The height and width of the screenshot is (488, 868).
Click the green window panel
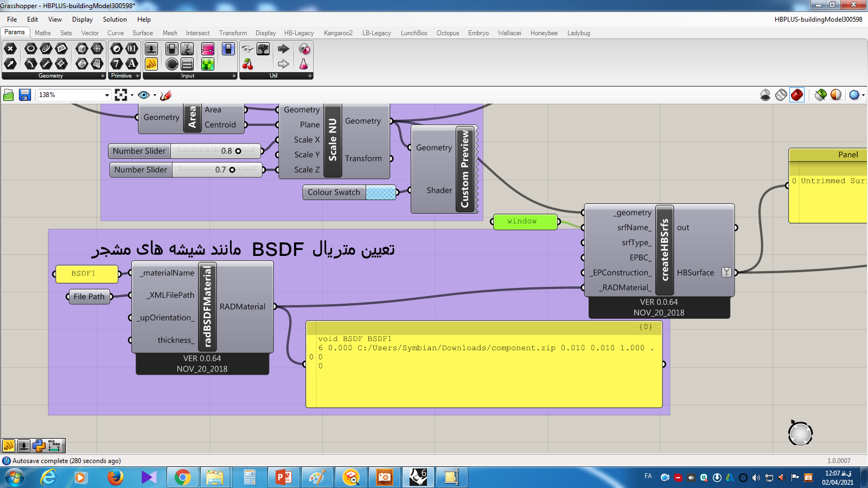click(x=525, y=221)
